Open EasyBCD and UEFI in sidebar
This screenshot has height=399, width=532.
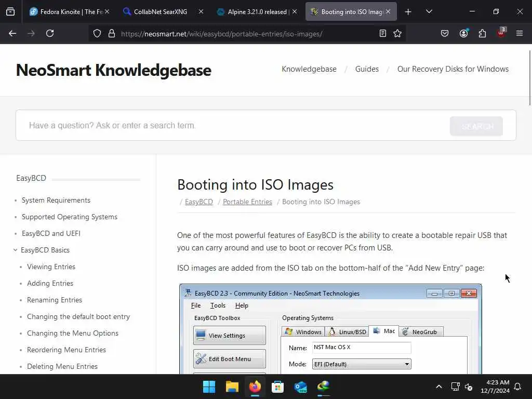[x=51, y=233]
